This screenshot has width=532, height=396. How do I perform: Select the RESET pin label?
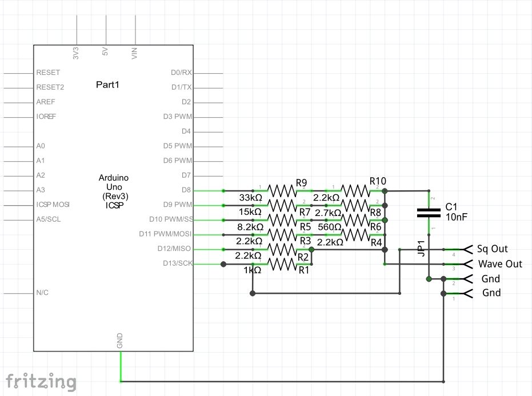[x=47, y=72]
